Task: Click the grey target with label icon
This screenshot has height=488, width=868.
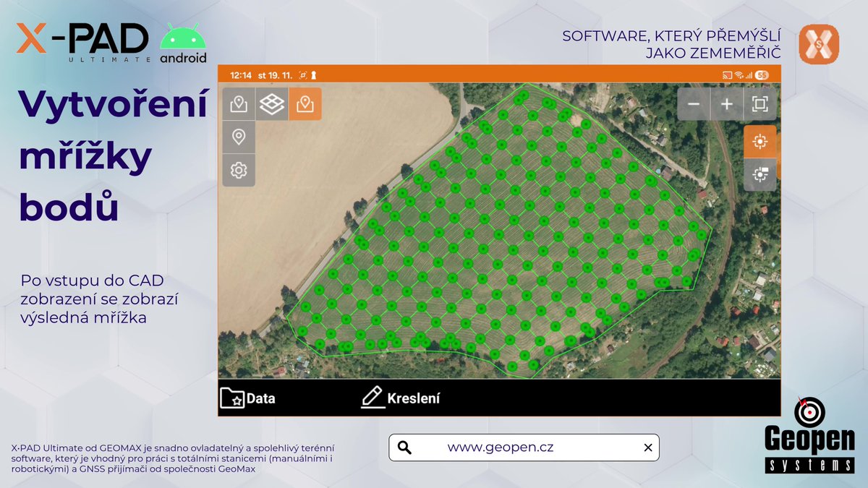Action: click(x=759, y=174)
